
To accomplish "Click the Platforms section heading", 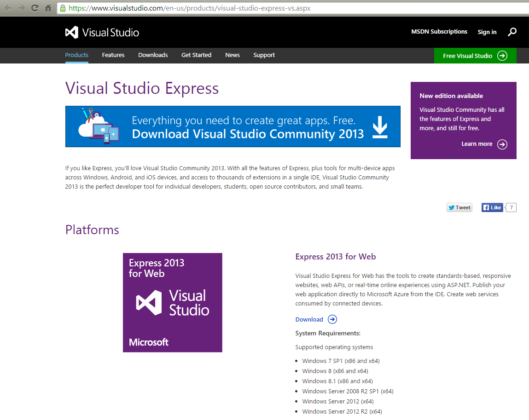I will point(92,230).
